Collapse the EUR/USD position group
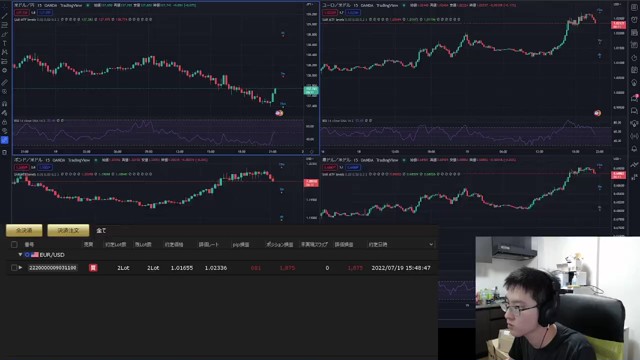Viewport: 640px width, 360px height. (x=20, y=255)
